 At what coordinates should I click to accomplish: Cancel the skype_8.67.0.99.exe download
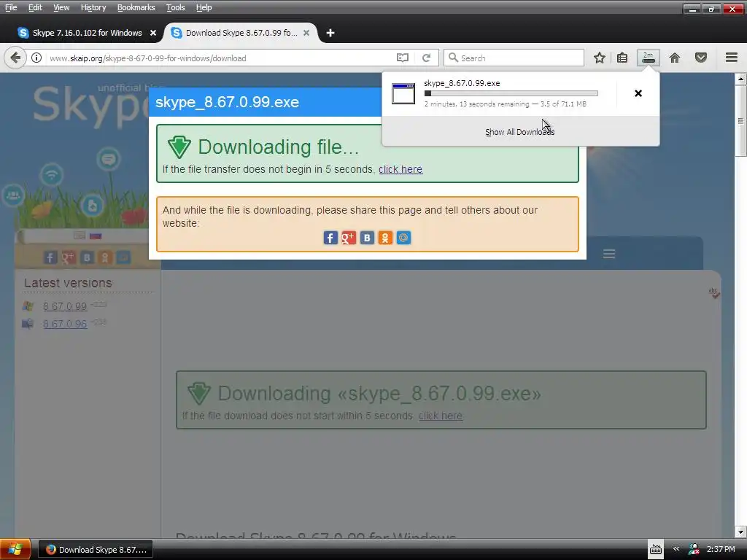point(638,93)
